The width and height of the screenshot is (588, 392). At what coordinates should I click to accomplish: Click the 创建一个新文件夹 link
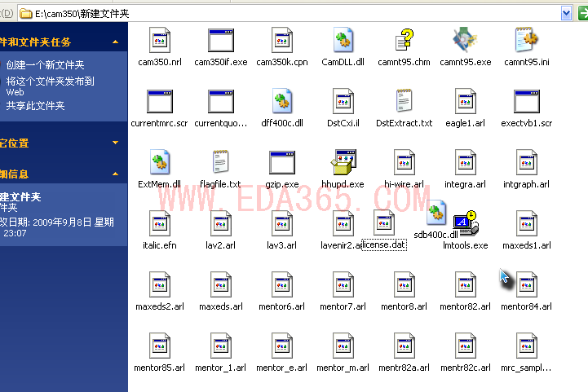[45, 65]
